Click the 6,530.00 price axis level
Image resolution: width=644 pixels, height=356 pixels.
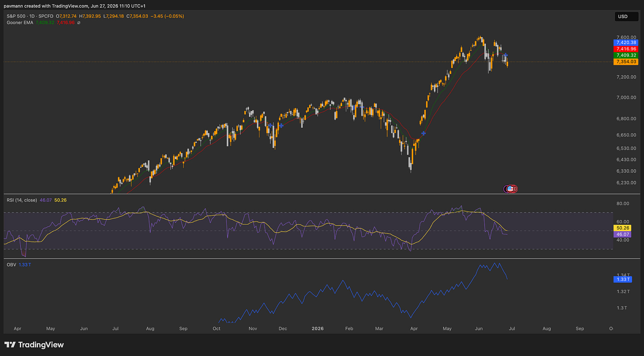(x=626, y=148)
